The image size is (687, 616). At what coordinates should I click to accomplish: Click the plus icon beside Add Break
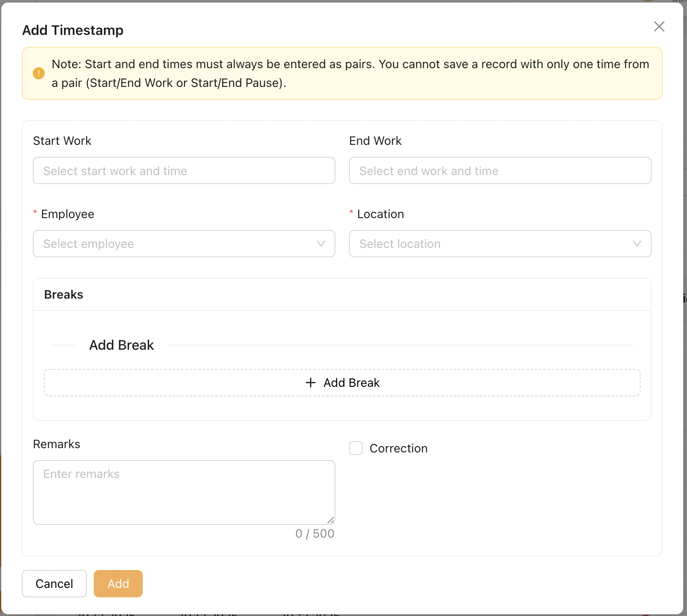(311, 383)
